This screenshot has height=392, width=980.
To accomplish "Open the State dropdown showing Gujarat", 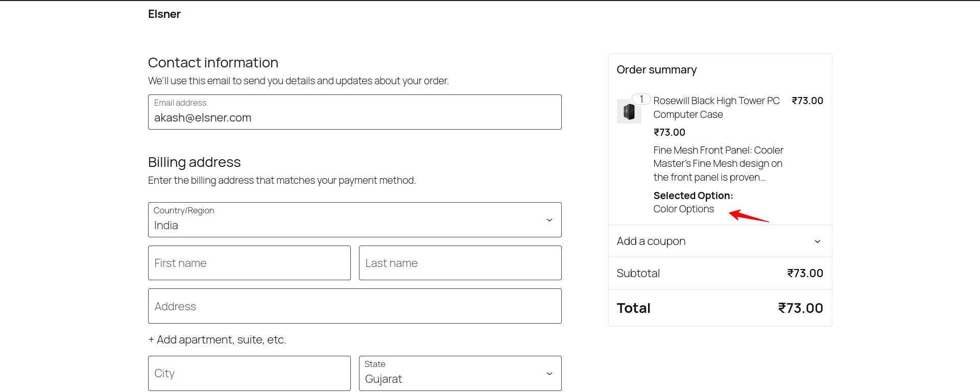I will pyautogui.click(x=460, y=374).
